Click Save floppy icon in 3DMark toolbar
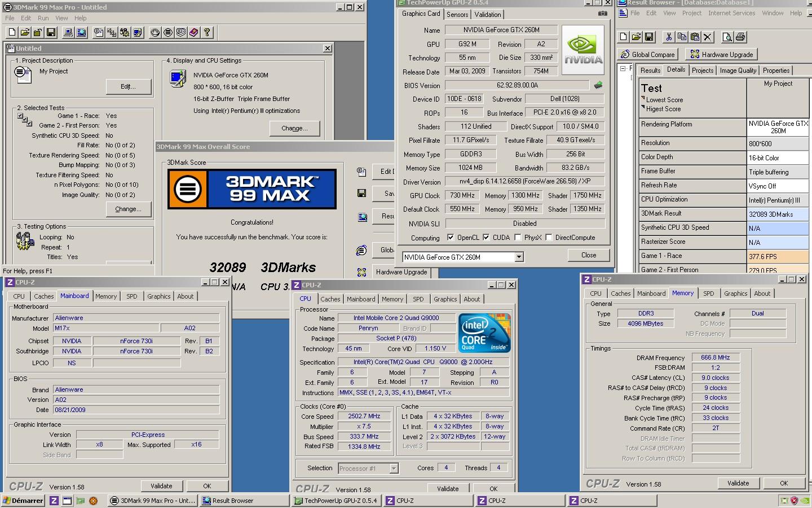The image size is (812, 508). point(51,33)
